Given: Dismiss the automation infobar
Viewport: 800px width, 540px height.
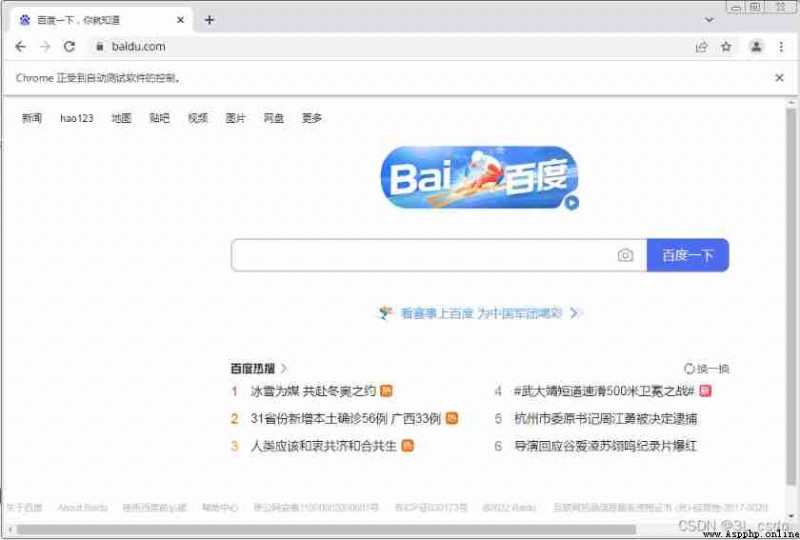Looking at the screenshot, I should point(779,78).
